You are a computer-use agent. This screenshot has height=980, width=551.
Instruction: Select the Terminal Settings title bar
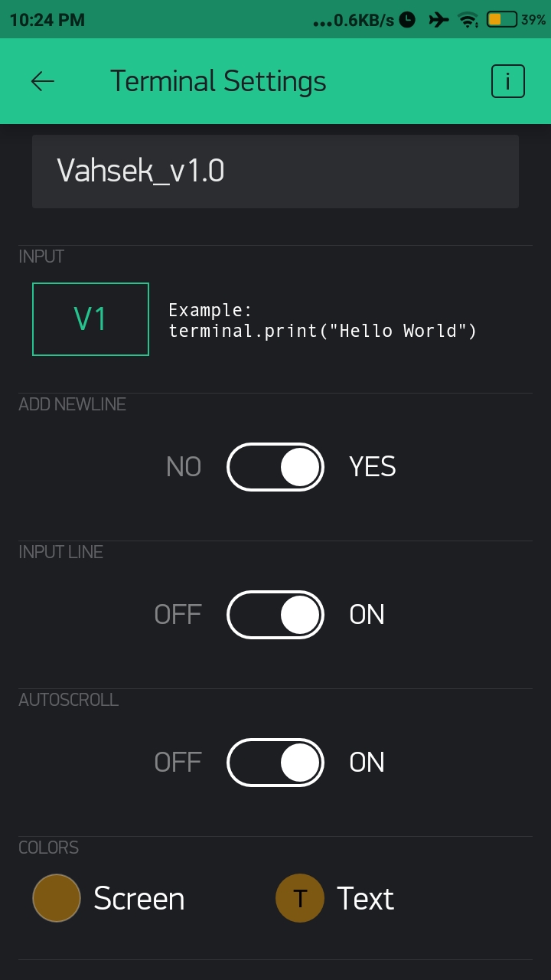[218, 81]
